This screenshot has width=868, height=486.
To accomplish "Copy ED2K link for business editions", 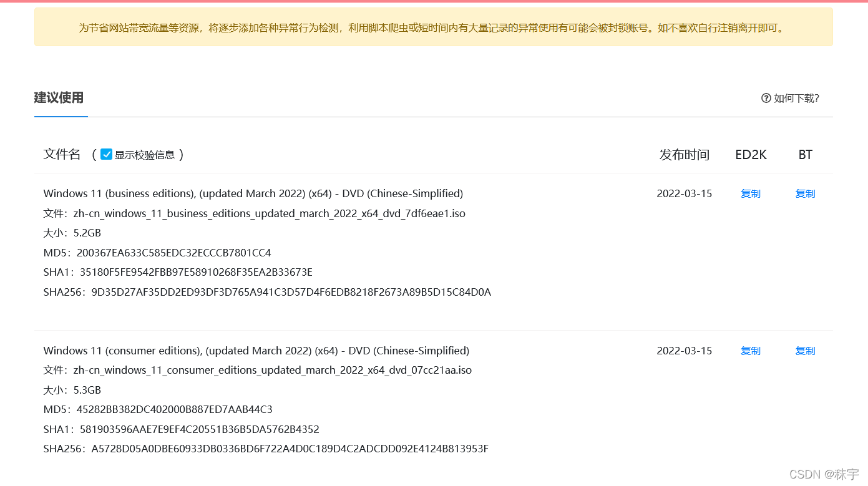I will (x=751, y=193).
